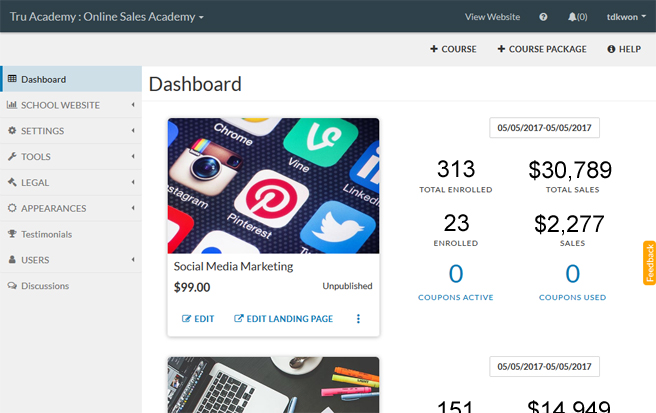The image size is (656, 413).
Task: Click the $2,277 sales value
Action: 569,224
